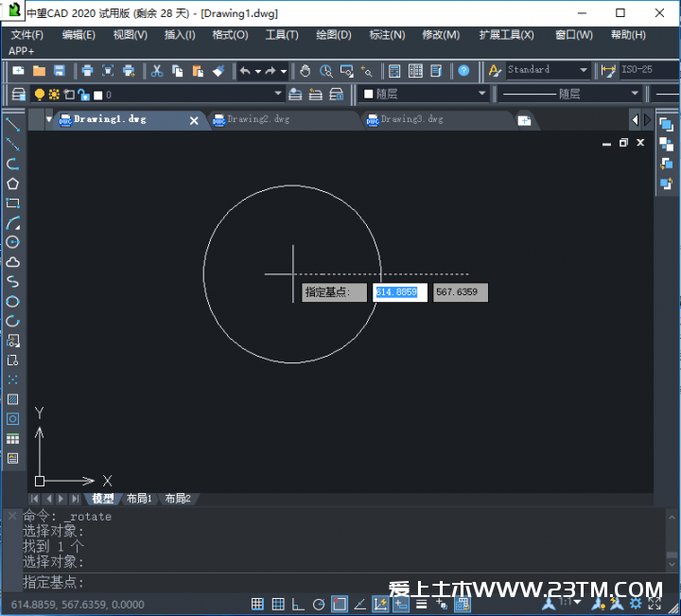Screen dimensions: 681x616
Task: Click the Save icon in the toolbar
Action: click(59, 71)
